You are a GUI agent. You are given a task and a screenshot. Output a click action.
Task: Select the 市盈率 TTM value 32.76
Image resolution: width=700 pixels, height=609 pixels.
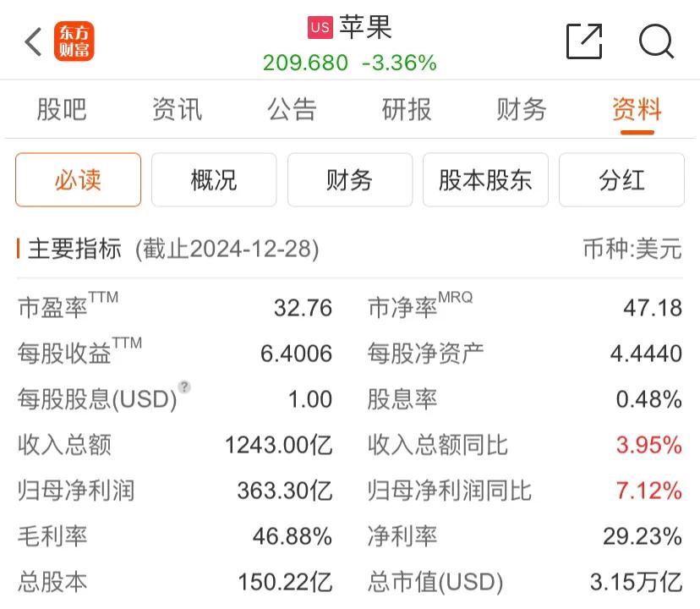point(304,308)
